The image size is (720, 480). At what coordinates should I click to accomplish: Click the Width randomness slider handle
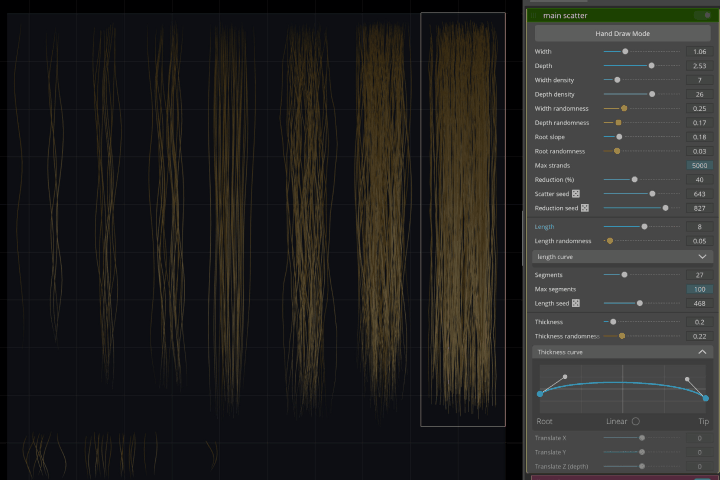coord(624,108)
